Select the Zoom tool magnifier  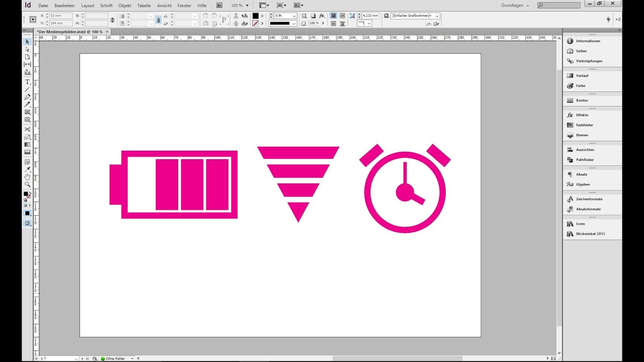coord(27,185)
